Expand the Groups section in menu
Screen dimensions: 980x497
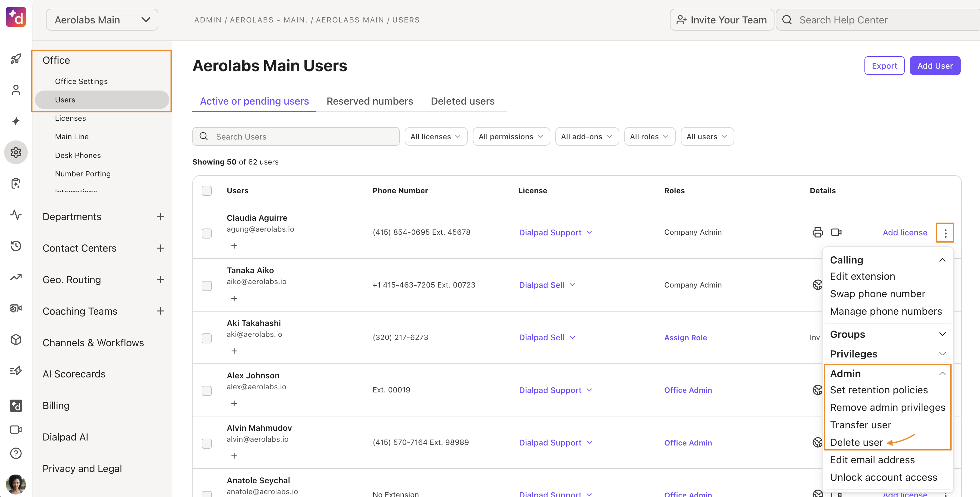click(888, 334)
